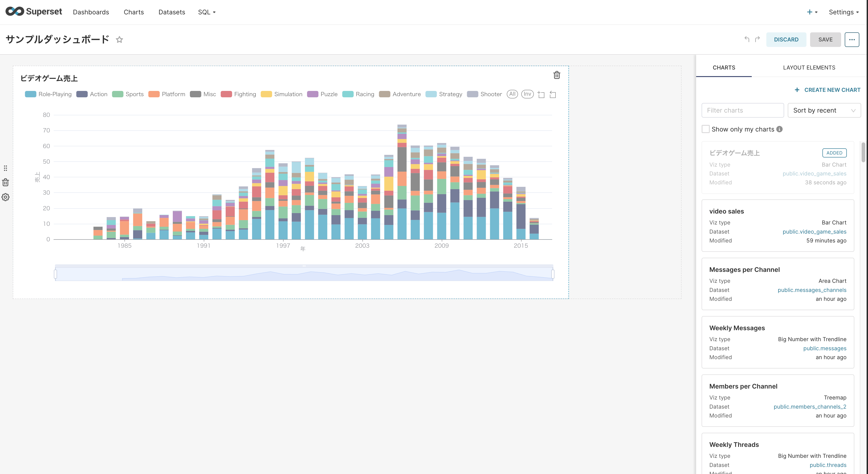Screen dimensions: 868x474
Task: Switch to the CHARTS tab
Action: (724, 67)
